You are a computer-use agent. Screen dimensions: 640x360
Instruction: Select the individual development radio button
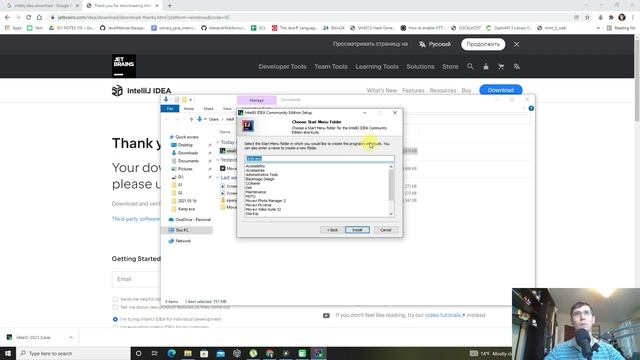(x=115, y=319)
